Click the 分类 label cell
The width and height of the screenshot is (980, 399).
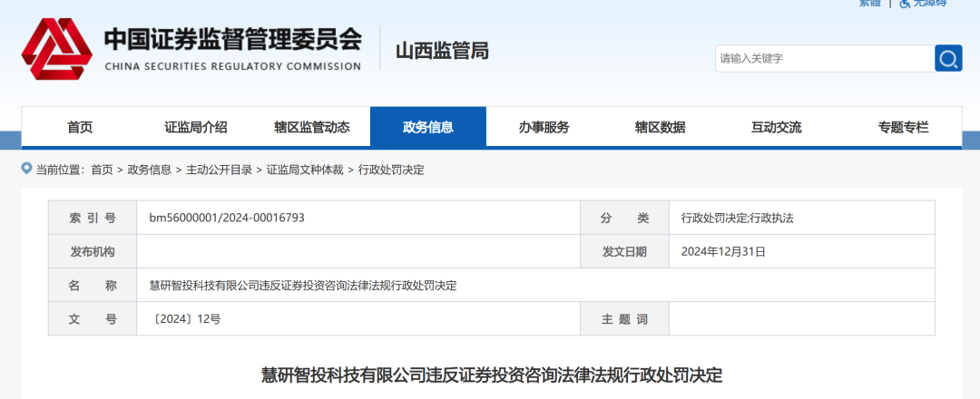624,218
